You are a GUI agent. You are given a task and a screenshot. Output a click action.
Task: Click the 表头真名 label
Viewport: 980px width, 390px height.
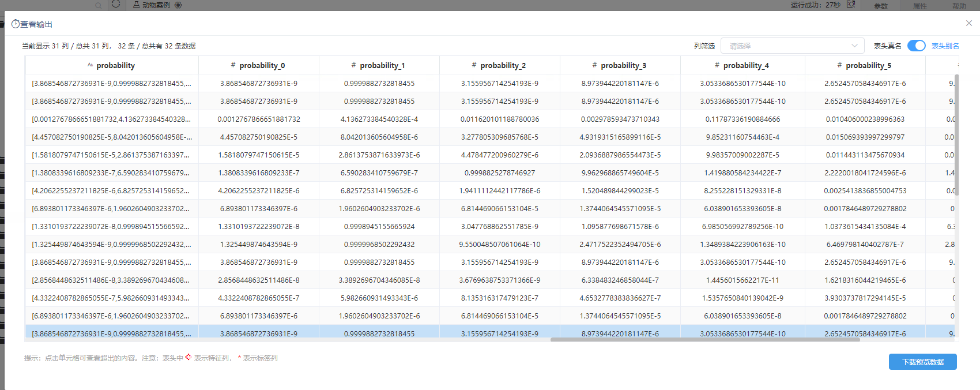point(888,46)
